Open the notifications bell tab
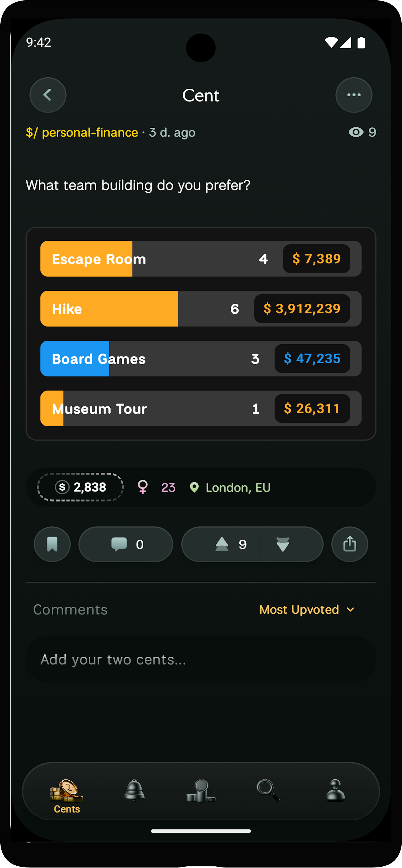This screenshot has height=868, width=402. 134,790
